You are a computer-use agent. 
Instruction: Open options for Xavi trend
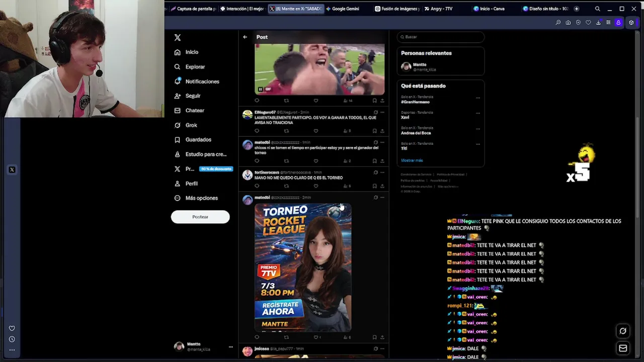[478, 113]
